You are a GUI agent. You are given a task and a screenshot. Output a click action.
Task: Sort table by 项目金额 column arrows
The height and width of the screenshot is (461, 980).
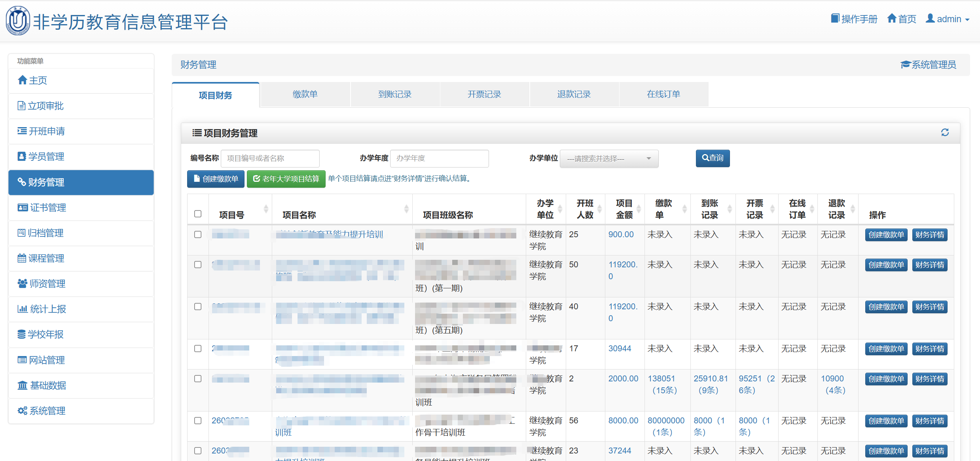[x=639, y=209]
